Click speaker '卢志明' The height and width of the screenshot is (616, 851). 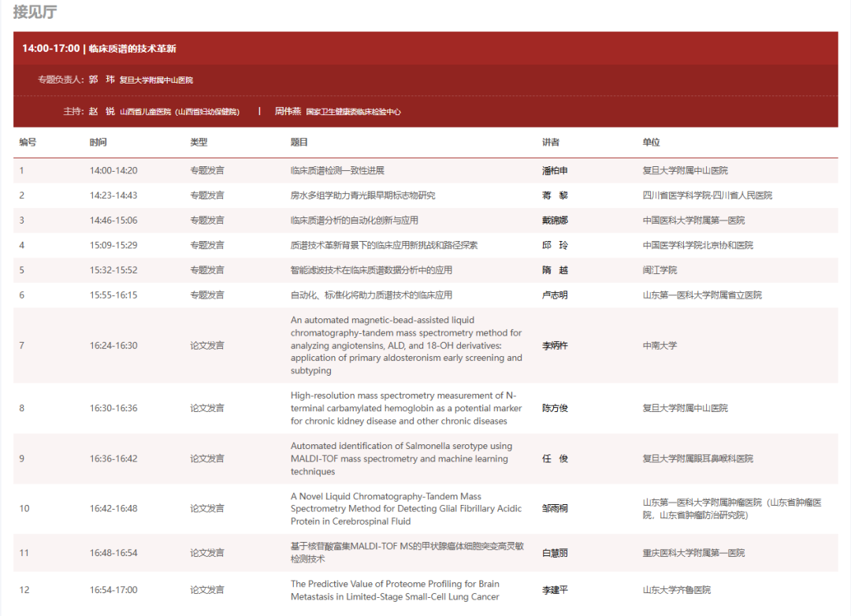tap(555, 295)
